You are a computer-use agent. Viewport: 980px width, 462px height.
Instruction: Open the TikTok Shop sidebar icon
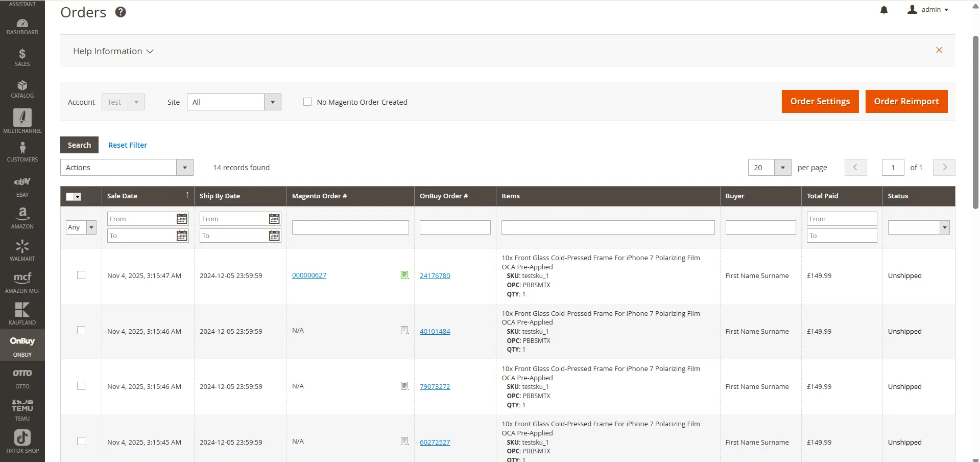click(x=22, y=442)
